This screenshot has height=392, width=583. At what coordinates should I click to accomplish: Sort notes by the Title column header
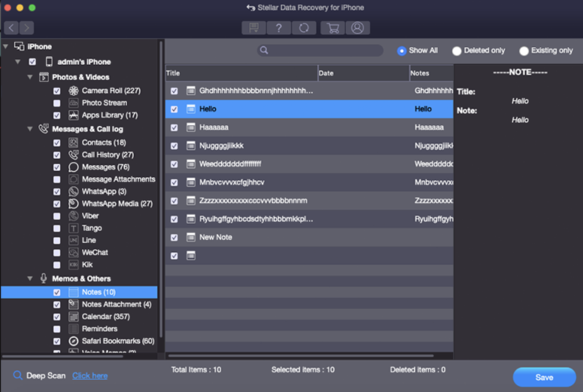[241, 73]
